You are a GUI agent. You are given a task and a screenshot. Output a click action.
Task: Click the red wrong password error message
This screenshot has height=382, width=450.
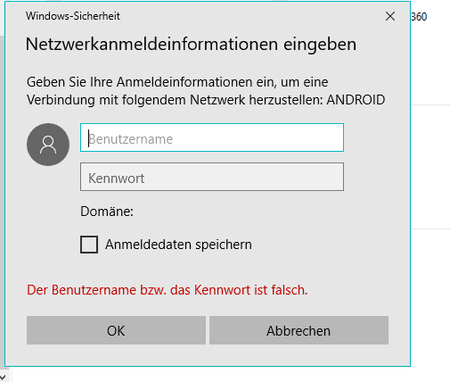click(x=167, y=290)
